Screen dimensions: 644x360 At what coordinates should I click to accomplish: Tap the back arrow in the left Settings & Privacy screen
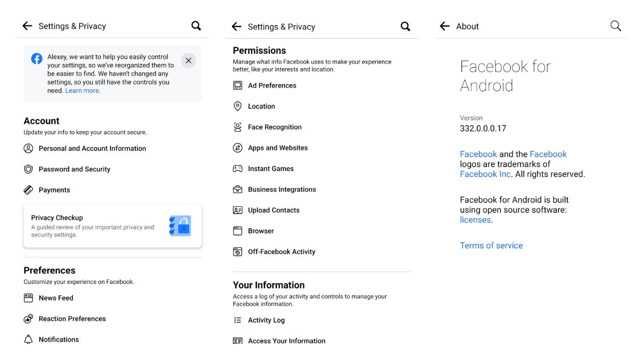point(27,26)
